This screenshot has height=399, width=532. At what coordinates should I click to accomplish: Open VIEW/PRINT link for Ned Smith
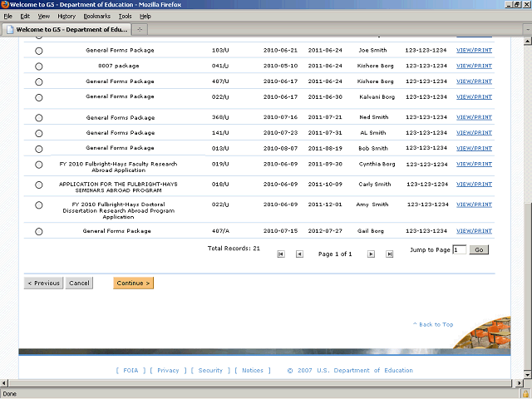pos(474,117)
